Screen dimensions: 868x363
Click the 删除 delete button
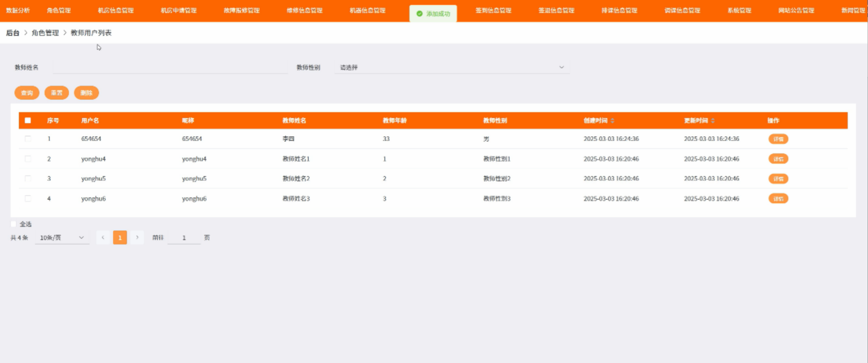pos(86,93)
